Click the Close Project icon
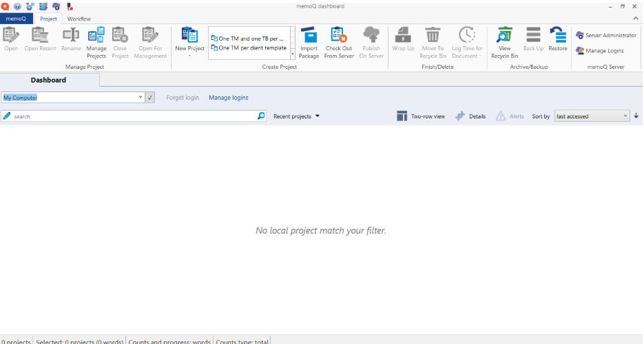 point(120,35)
